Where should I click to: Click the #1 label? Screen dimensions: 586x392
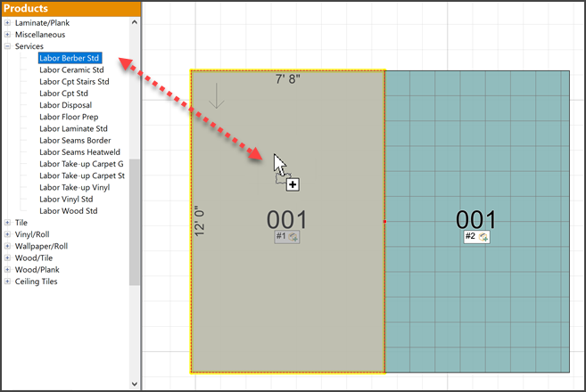click(x=281, y=236)
